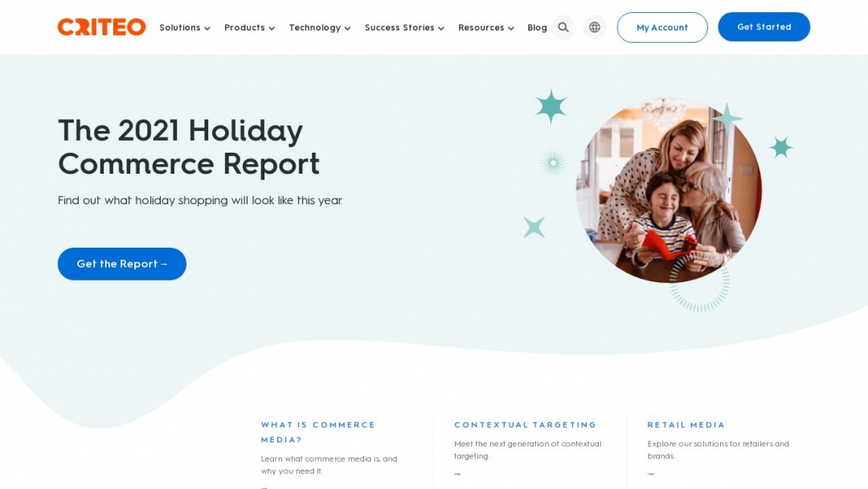This screenshot has height=489, width=868.
Task: Expand the Solutions dropdown
Action: coord(184,27)
